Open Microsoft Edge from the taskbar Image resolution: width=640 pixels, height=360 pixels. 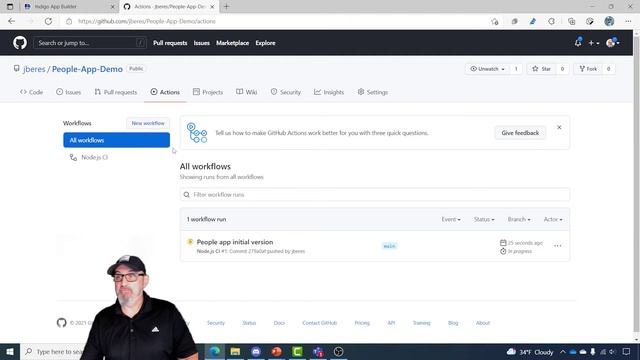[x=215, y=351]
